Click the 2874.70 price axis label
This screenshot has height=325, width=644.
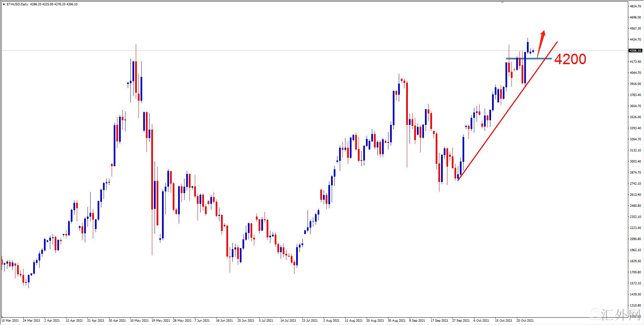[x=635, y=173]
